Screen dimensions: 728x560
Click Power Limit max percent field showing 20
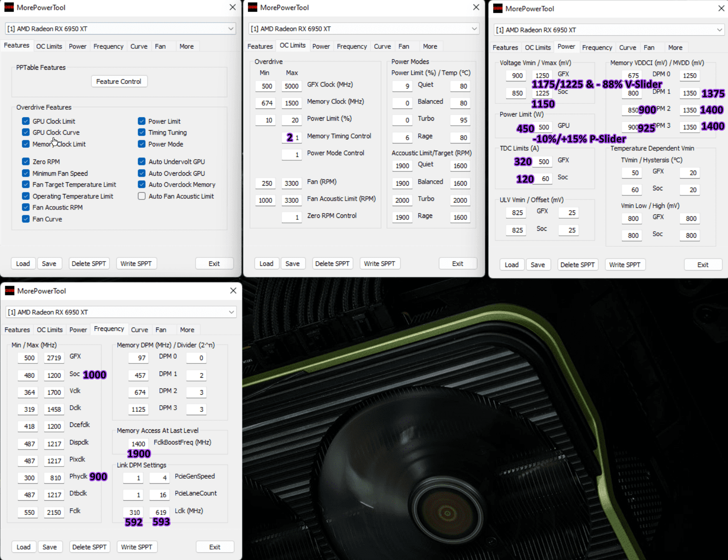292,120
